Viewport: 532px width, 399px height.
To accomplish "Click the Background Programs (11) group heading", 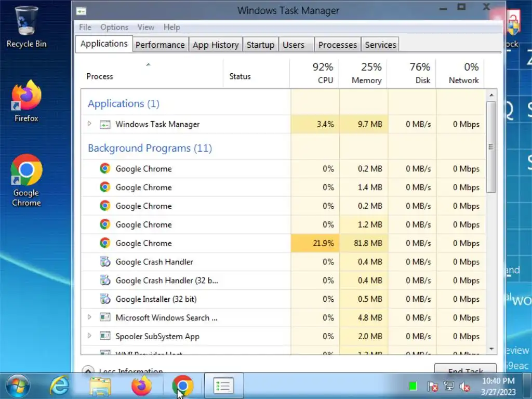I will point(150,148).
